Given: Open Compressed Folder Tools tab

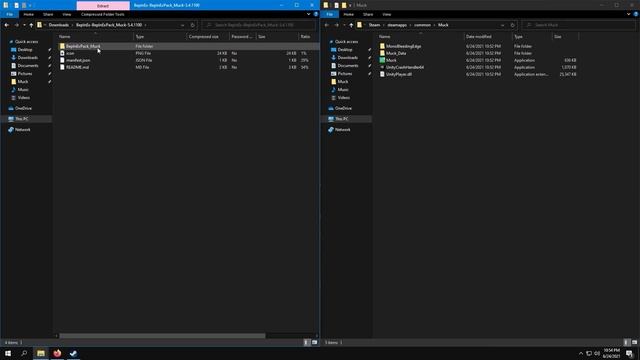Looking at the screenshot, I should point(102,14).
